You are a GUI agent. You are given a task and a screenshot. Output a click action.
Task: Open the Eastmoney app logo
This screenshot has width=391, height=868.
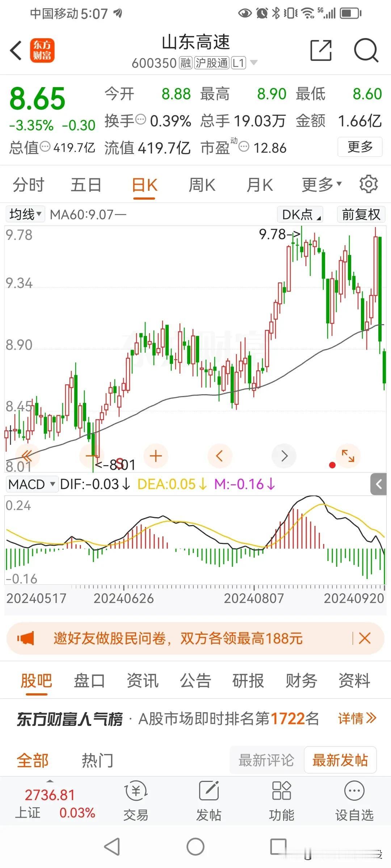tap(42, 50)
